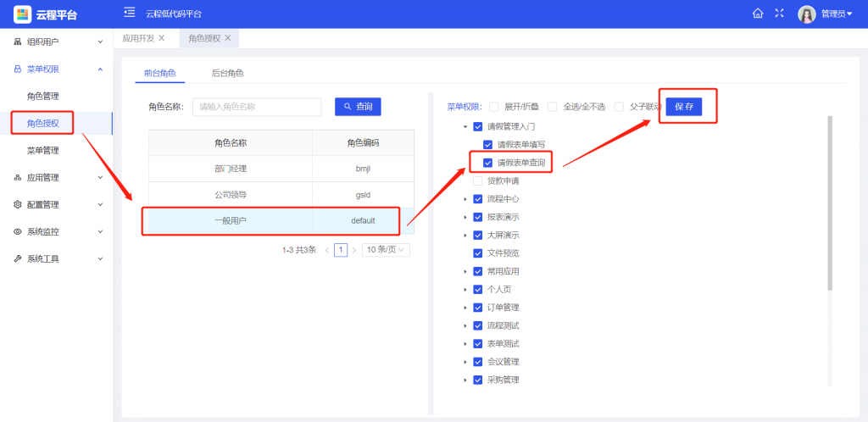Toggle fullscreen with the expand icon

pyautogui.click(x=780, y=14)
